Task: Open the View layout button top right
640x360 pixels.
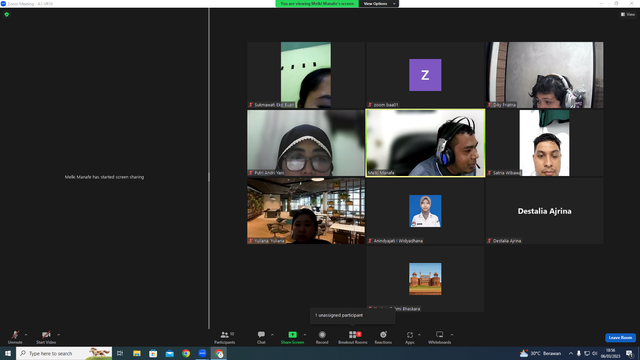Action: (628, 14)
